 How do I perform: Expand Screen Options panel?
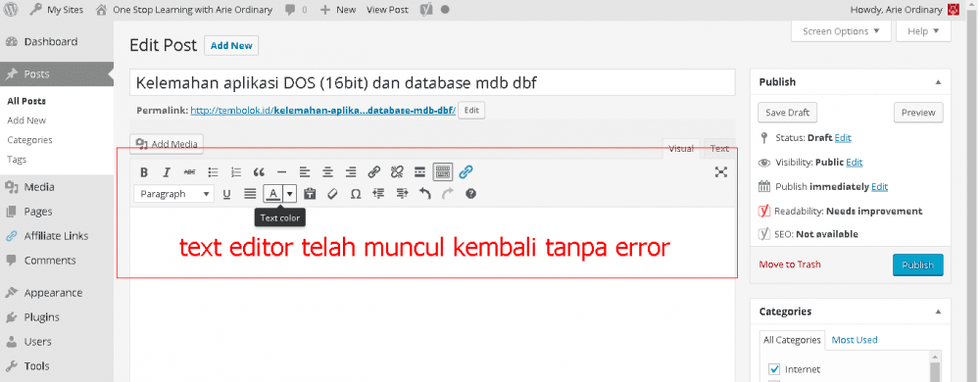click(x=841, y=31)
